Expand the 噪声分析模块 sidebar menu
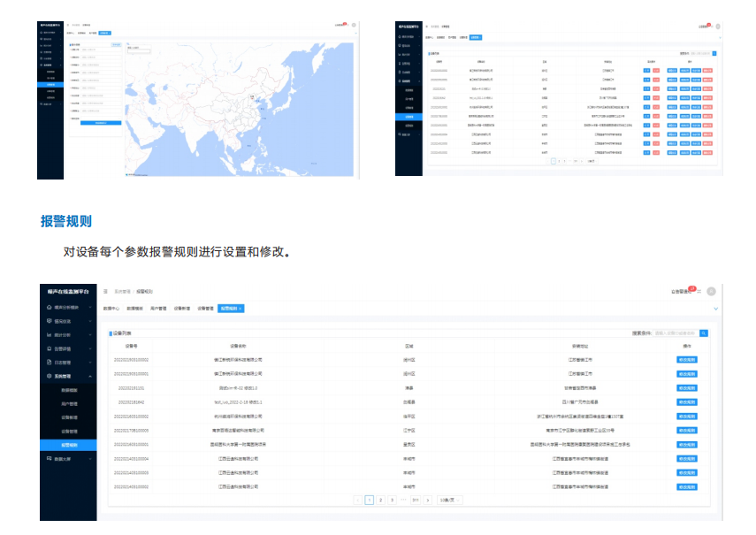The image size is (756, 535). pyautogui.click(x=68, y=307)
